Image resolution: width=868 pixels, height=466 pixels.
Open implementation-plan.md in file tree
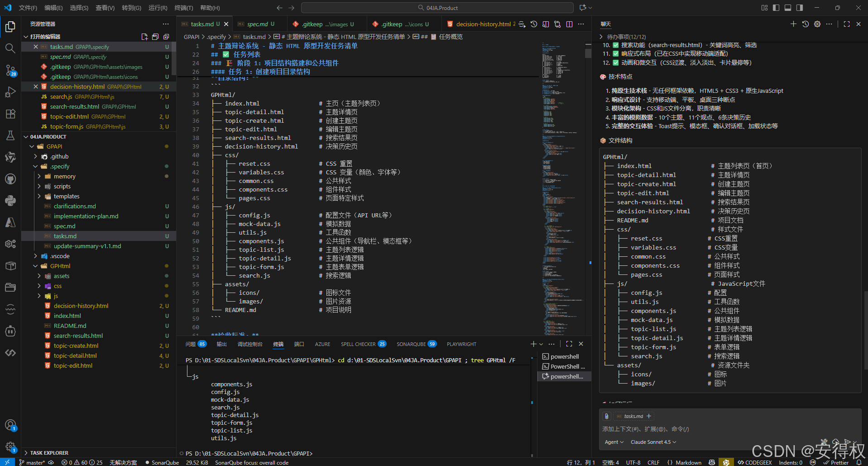(86, 216)
